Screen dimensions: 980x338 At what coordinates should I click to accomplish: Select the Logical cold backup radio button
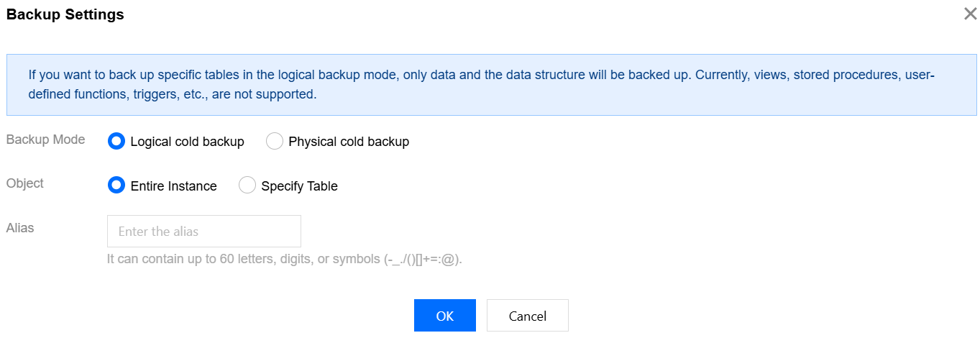116,142
